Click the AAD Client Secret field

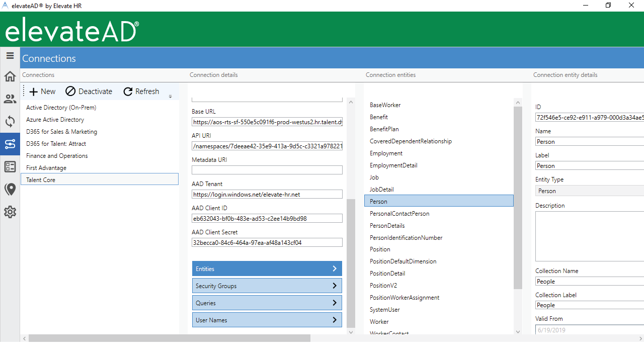267,242
